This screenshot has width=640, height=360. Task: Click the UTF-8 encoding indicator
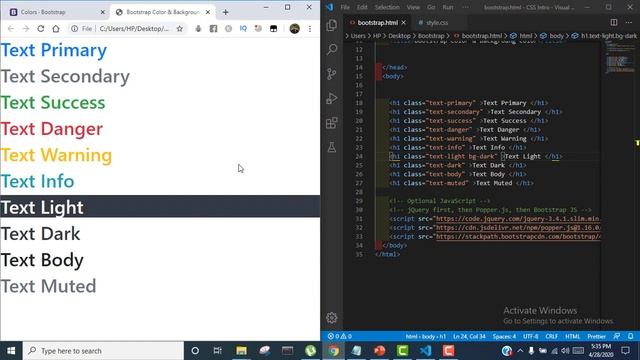point(531,336)
